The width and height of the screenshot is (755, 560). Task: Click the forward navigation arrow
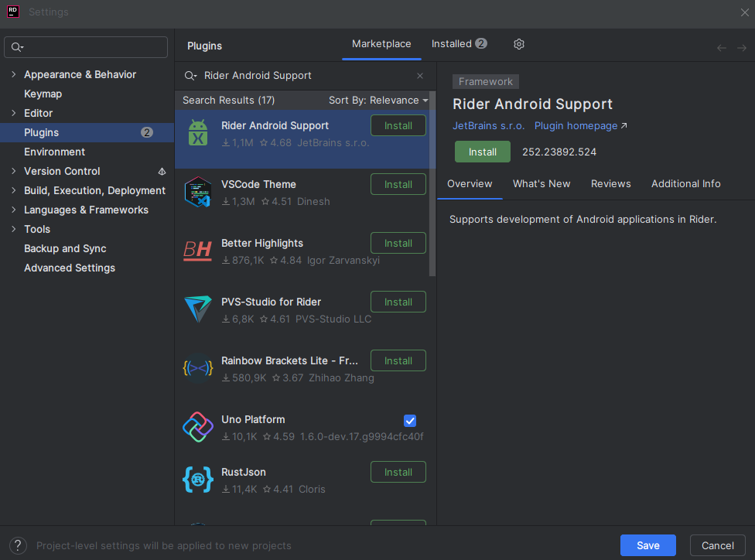(743, 47)
